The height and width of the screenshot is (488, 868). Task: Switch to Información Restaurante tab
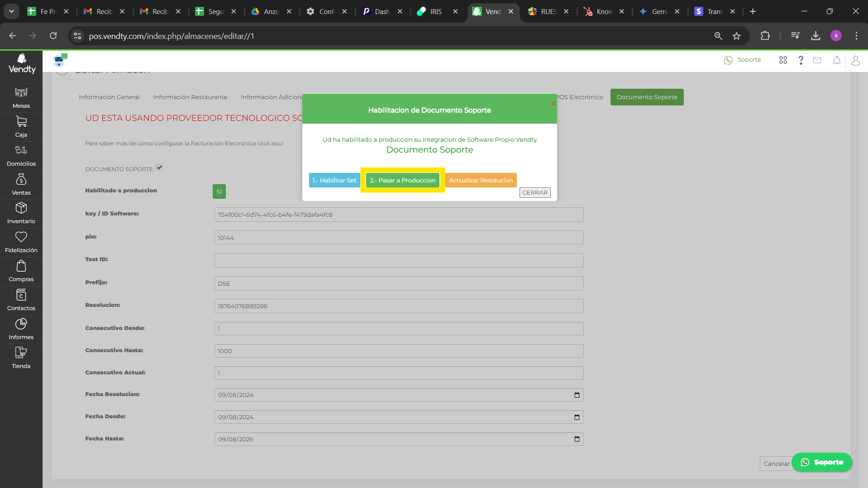point(190,97)
